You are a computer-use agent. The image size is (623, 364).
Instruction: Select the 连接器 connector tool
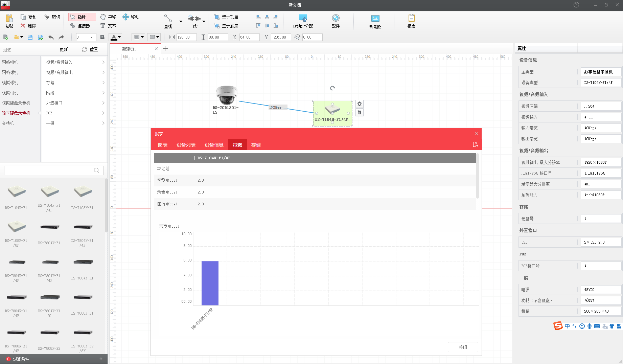click(x=80, y=26)
